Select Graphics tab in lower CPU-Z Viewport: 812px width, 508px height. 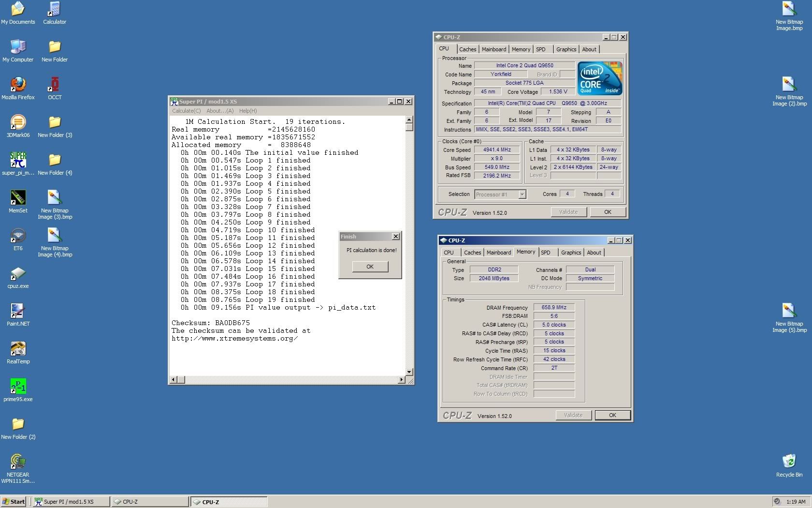571,253
